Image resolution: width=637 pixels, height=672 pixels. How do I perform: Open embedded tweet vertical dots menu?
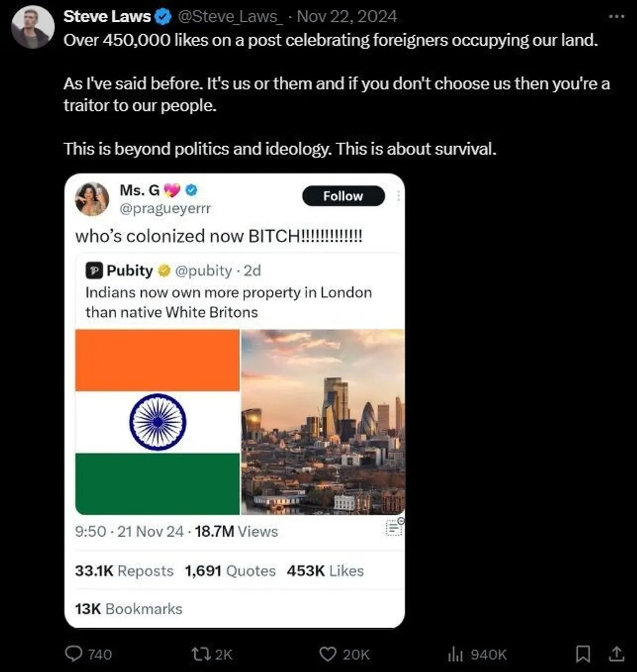(398, 196)
